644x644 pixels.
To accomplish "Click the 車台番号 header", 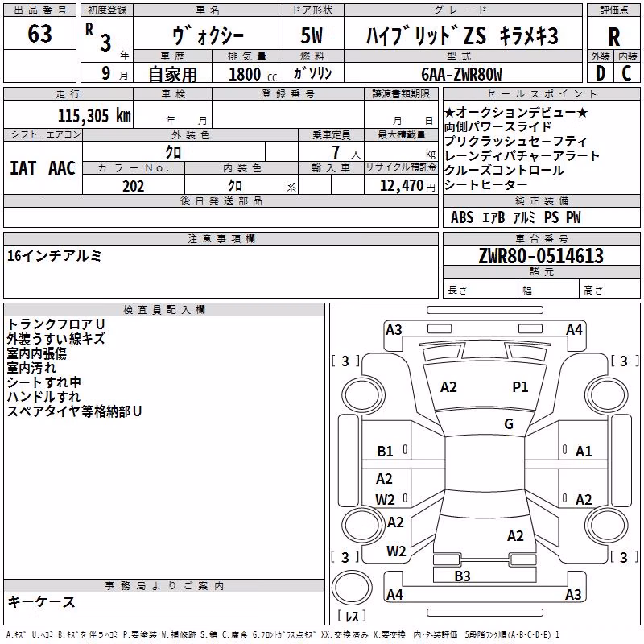I will coord(541,238).
